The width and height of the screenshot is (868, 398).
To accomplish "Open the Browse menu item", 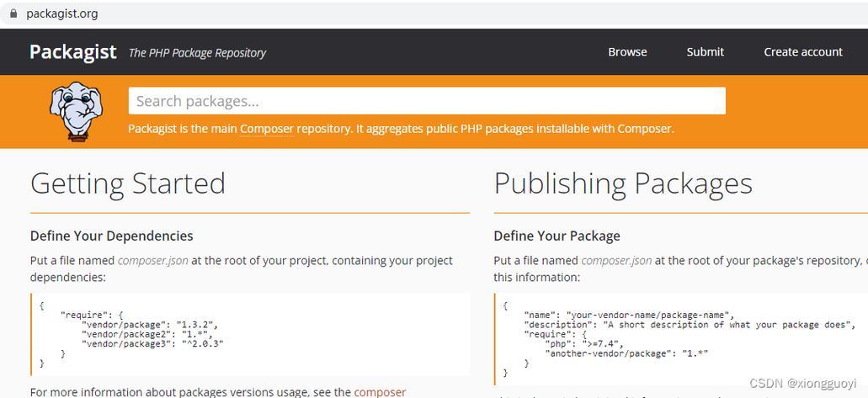I will (x=627, y=52).
